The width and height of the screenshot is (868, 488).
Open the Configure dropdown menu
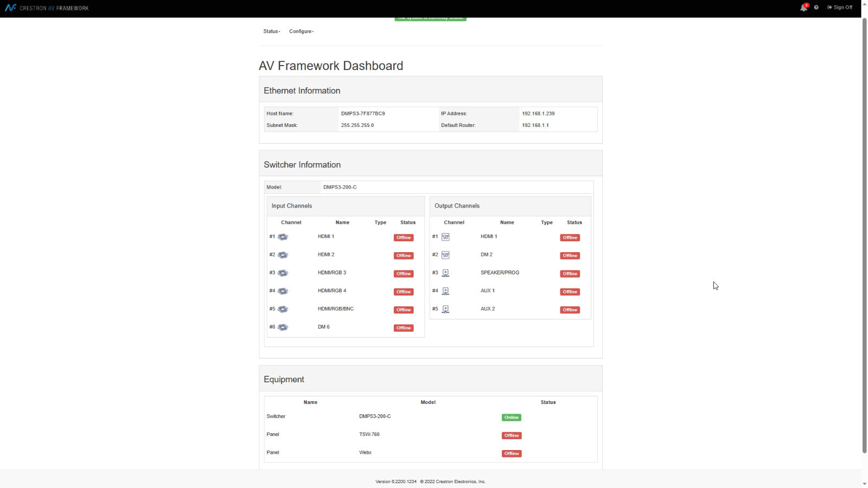click(301, 31)
